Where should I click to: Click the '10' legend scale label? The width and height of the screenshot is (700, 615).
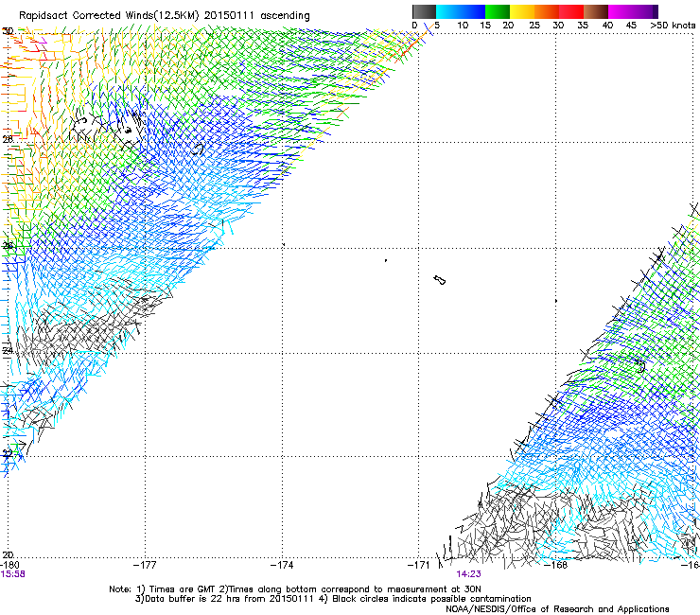(463, 26)
